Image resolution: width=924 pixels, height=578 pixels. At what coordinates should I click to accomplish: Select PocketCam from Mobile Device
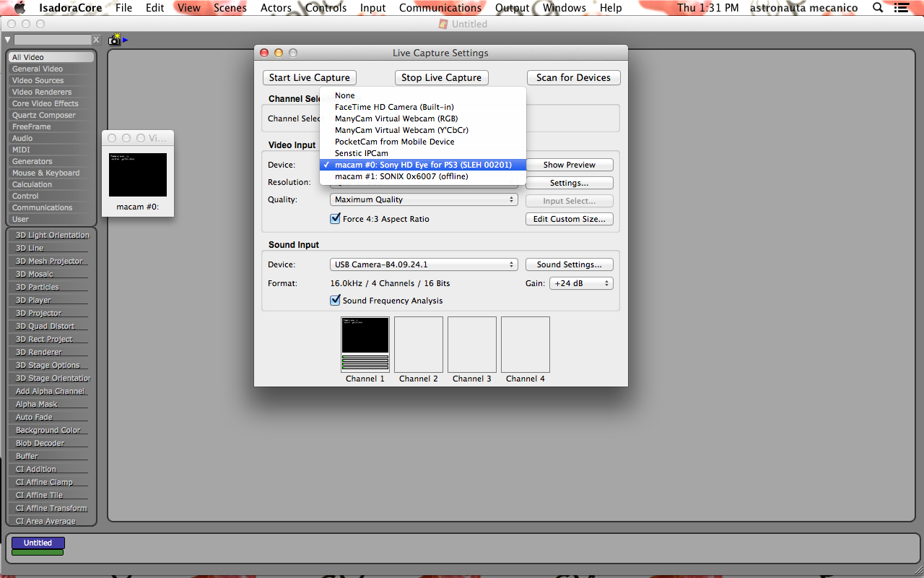point(423,142)
